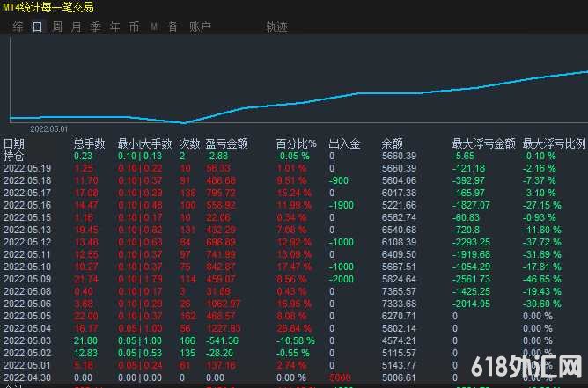
Task: Click the balance value 5604.06
Action: (x=399, y=180)
